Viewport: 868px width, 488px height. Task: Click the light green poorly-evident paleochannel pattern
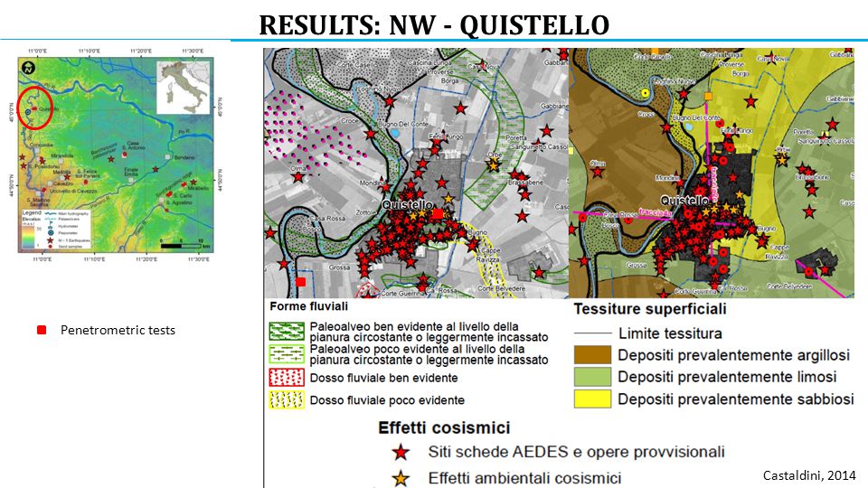[287, 354]
